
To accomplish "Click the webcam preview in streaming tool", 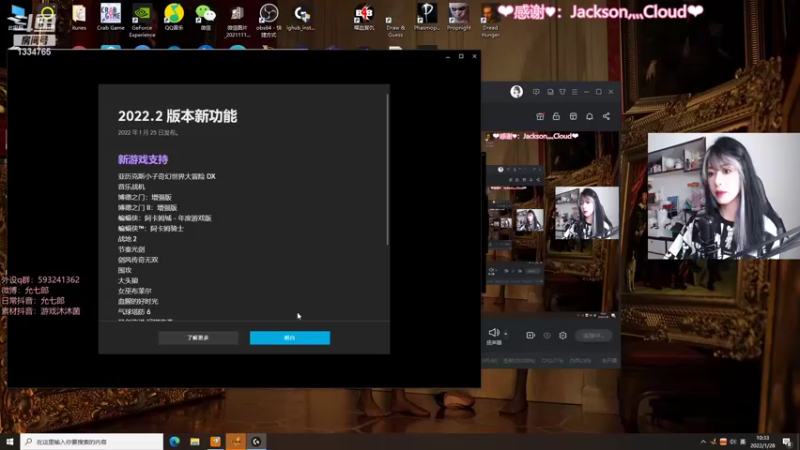I will point(587,213).
